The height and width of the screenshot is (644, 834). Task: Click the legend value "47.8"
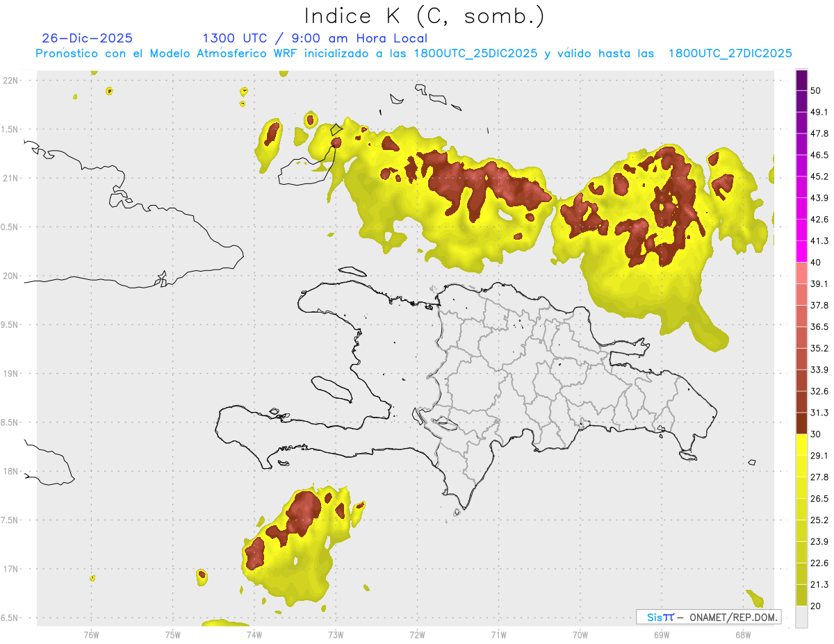coord(819,133)
